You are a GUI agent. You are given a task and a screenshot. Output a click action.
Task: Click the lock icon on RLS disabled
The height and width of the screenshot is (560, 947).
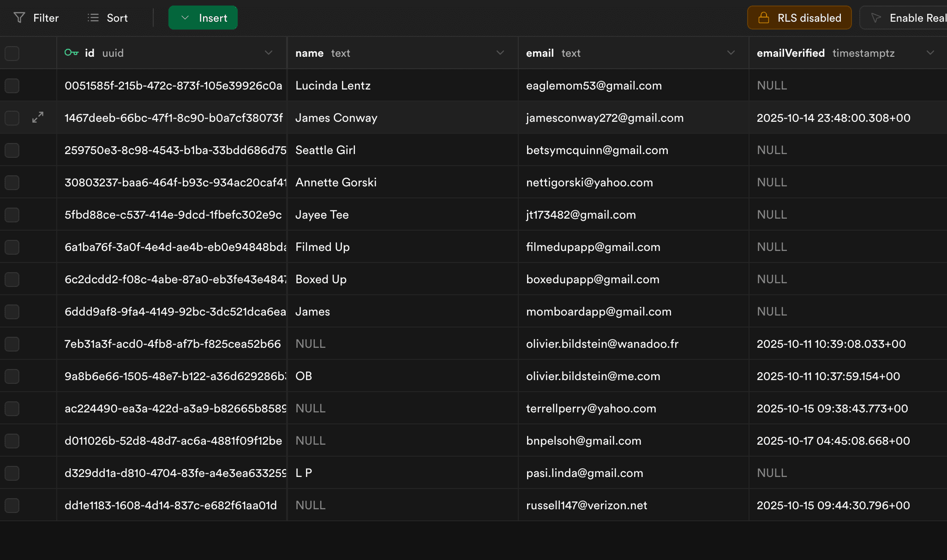[764, 18]
